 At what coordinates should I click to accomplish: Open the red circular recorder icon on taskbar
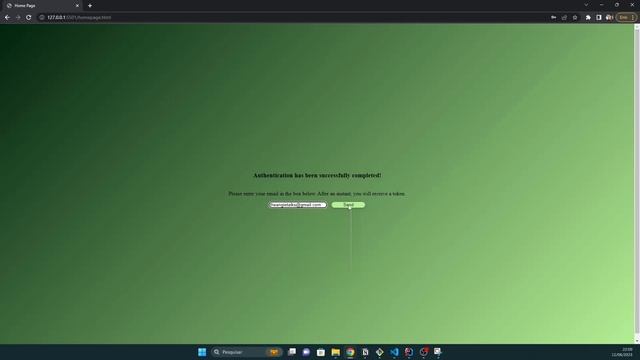pos(424,352)
